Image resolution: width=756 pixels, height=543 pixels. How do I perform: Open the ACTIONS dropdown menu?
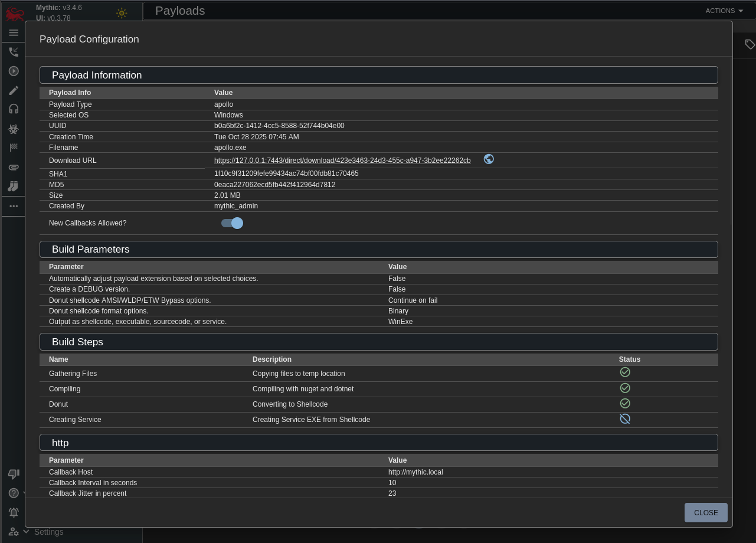click(x=724, y=11)
